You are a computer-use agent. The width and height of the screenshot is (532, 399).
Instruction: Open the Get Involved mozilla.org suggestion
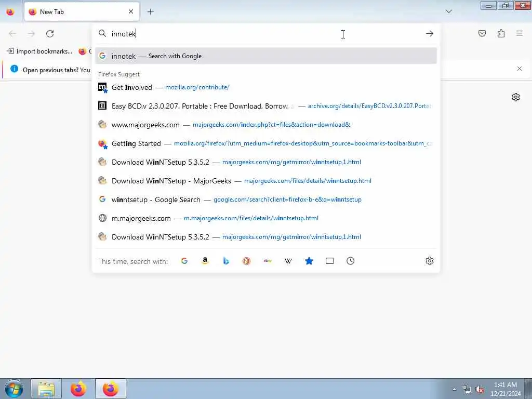pyautogui.click(x=266, y=87)
